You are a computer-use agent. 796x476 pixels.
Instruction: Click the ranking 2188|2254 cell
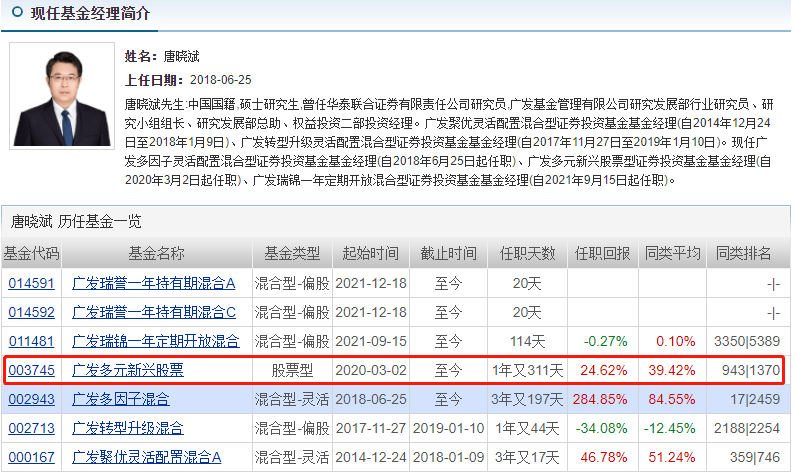point(747,428)
